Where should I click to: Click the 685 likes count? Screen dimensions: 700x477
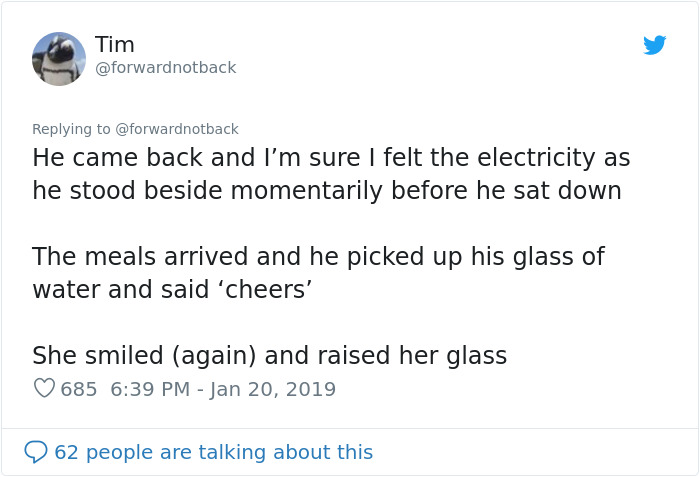click(79, 389)
